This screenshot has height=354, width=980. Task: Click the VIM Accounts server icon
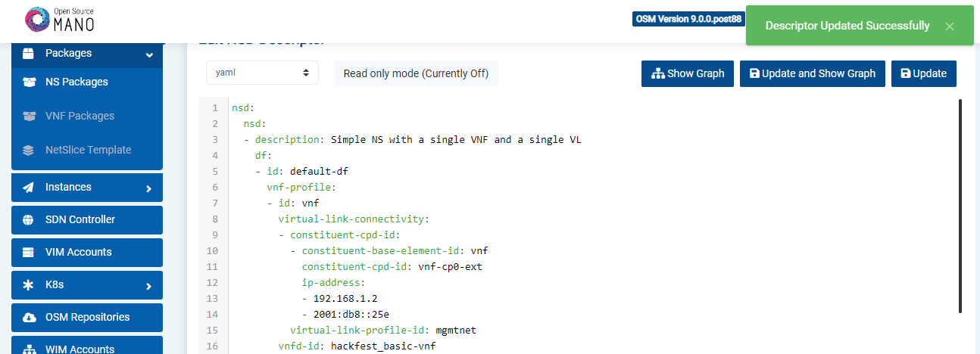(29, 253)
